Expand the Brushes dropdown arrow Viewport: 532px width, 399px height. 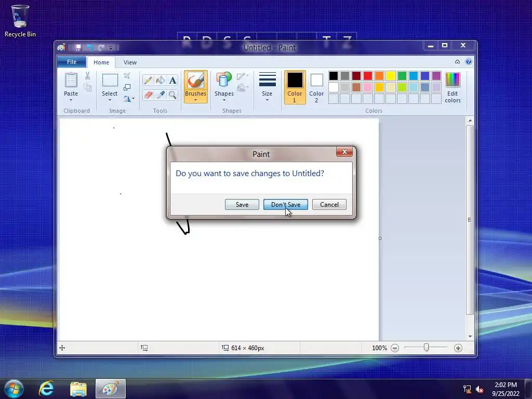pos(196,100)
